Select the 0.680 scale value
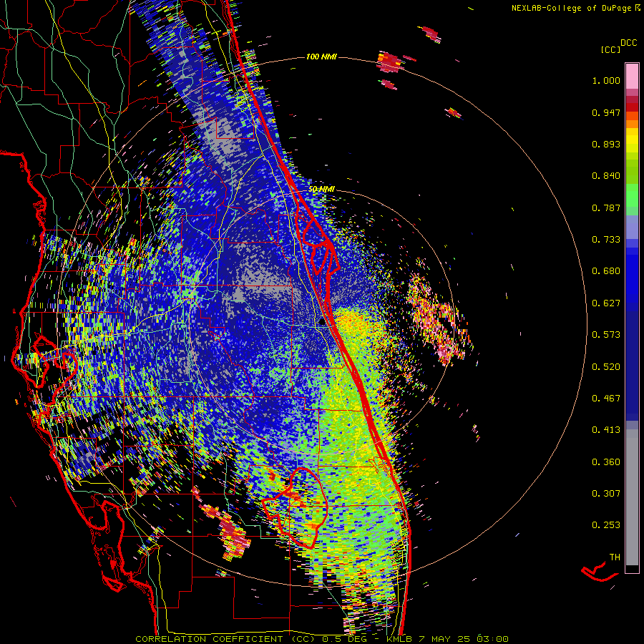 (x=606, y=271)
